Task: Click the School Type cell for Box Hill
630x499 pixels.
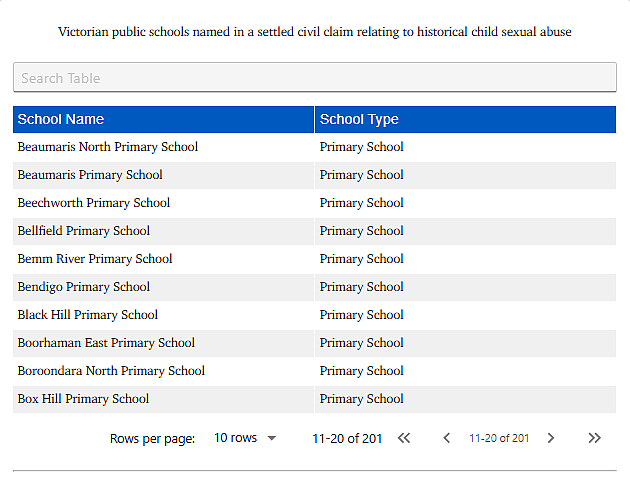Action: click(x=465, y=399)
